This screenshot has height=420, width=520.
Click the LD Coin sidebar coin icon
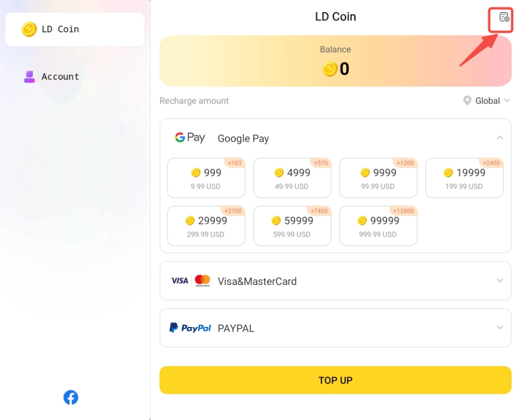(29, 29)
